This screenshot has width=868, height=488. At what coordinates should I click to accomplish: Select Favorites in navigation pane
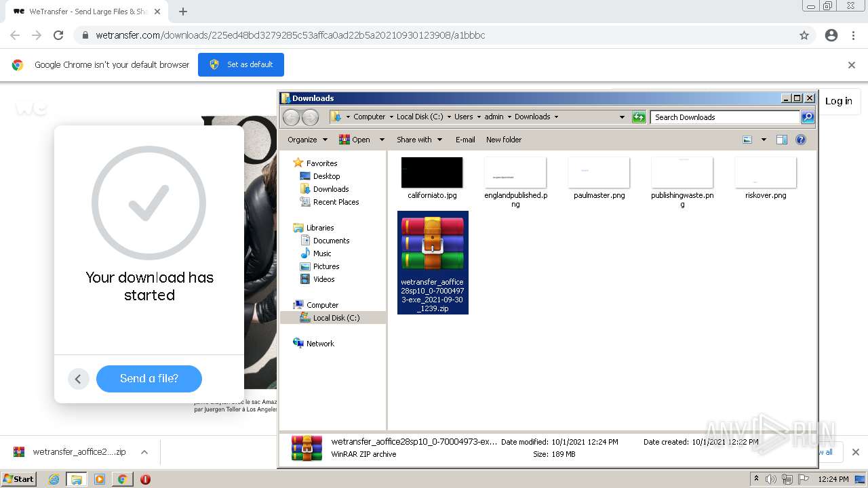[x=321, y=163]
